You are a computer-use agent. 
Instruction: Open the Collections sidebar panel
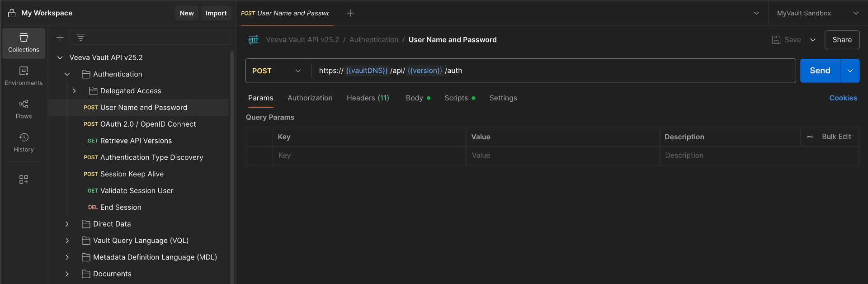[24, 43]
